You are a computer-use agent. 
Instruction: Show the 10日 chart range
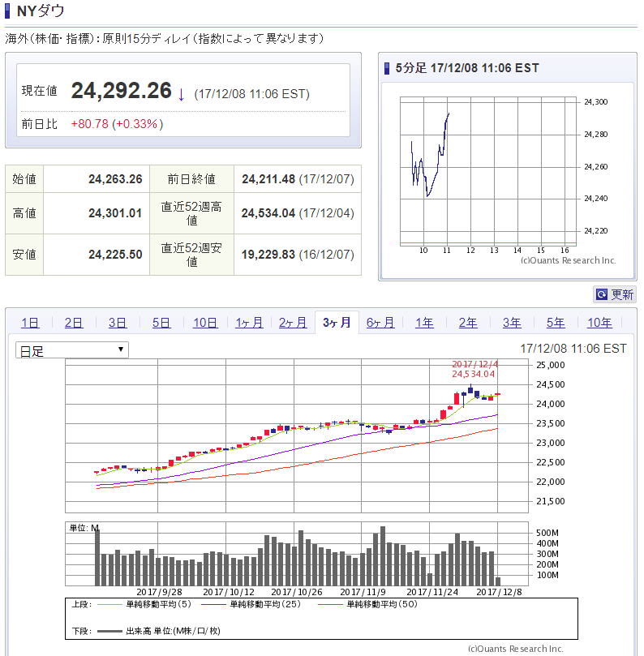coord(205,323)
